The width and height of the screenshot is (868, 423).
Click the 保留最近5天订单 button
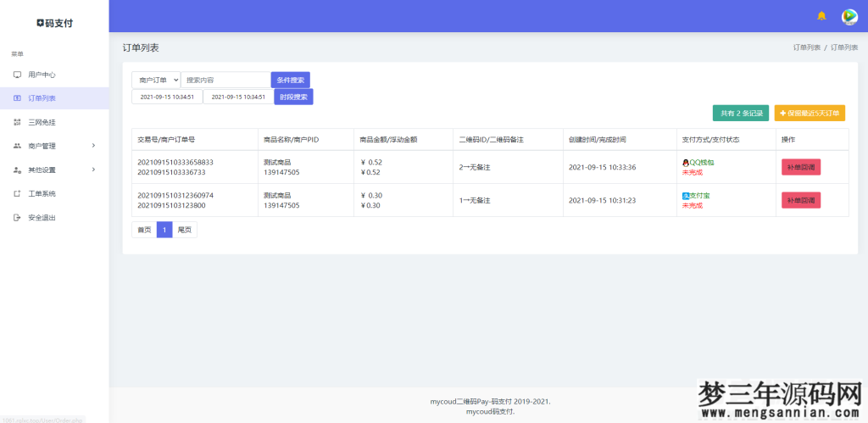(810, 113)
